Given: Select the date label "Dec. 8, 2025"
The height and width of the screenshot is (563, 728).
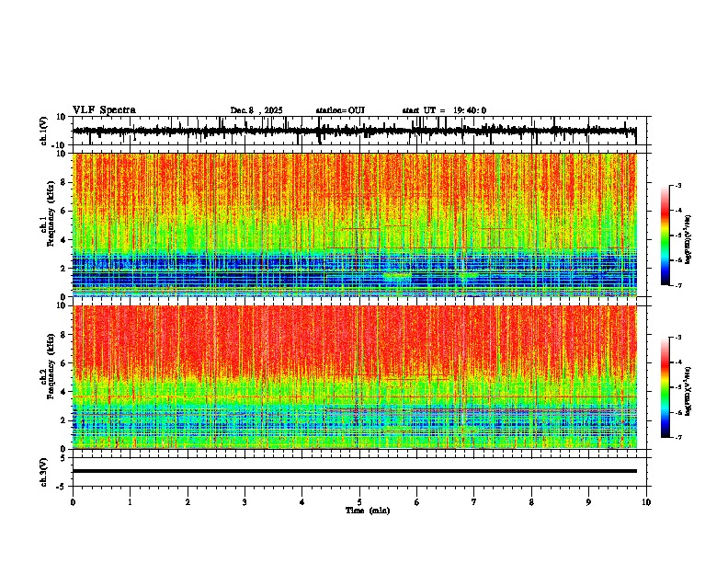Looking at the screenshot, I should point(256,110).
